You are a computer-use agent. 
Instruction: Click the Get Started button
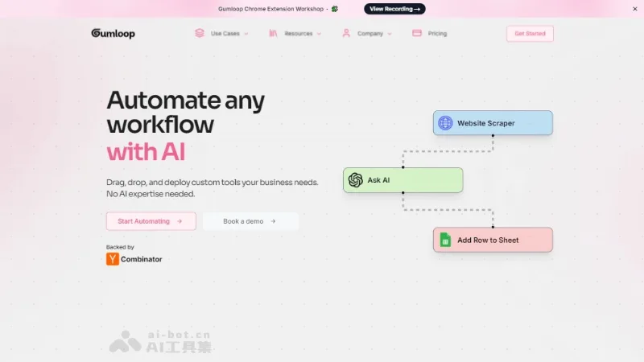[530, 34]
